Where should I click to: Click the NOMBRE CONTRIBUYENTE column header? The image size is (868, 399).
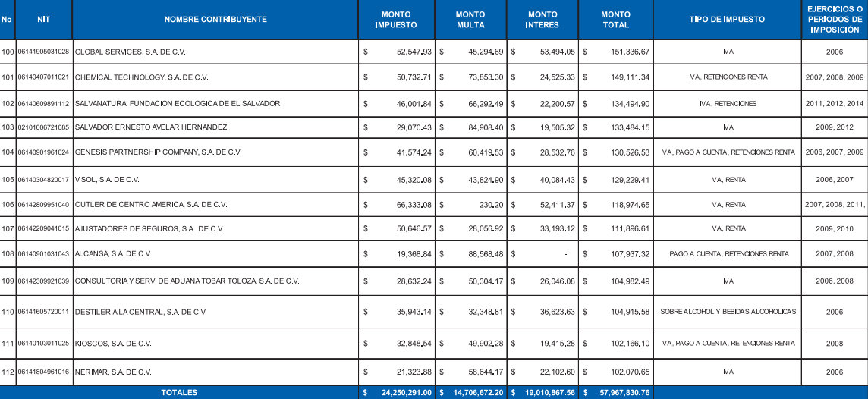(x=215, y=20)
